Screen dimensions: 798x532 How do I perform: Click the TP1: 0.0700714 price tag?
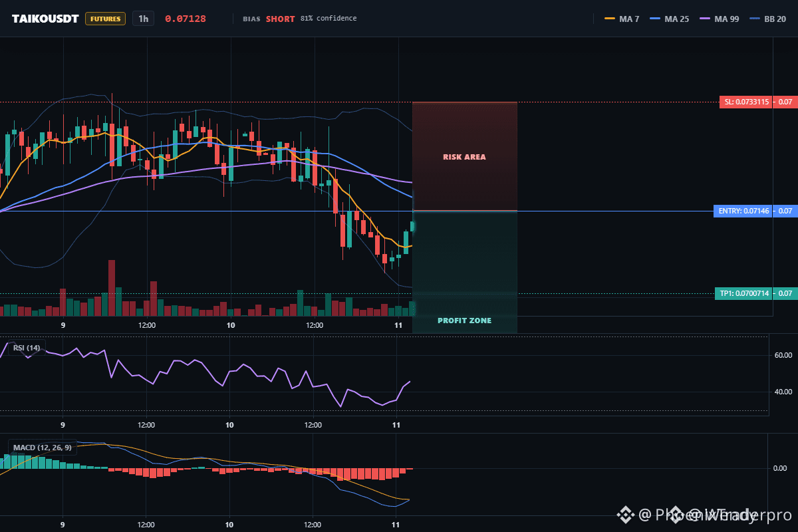coord(744,293)
